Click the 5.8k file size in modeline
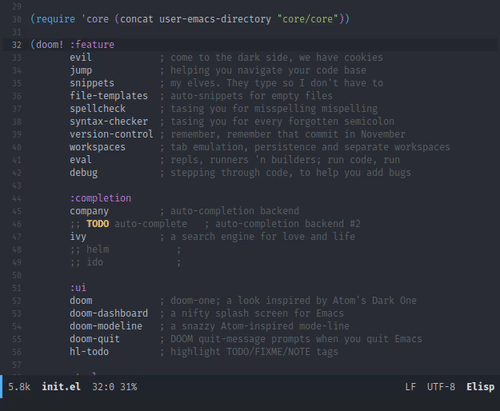500x411 pixels. coord(19,387)
